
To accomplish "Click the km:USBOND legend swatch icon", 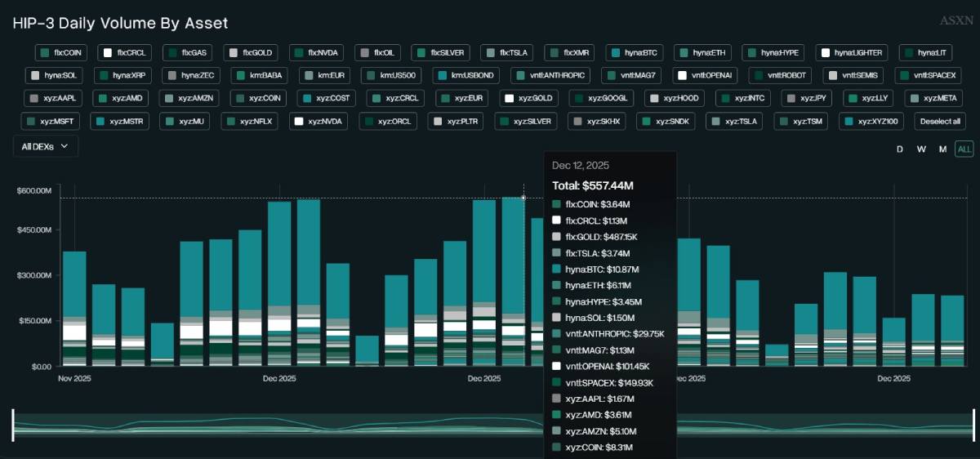I will (x=441, y=76).
